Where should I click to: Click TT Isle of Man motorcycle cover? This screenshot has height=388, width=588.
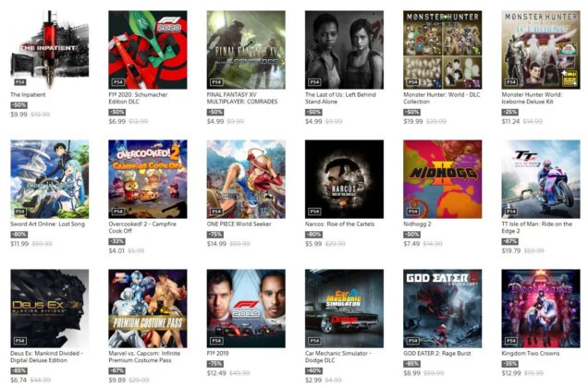(x=541, y=179)
